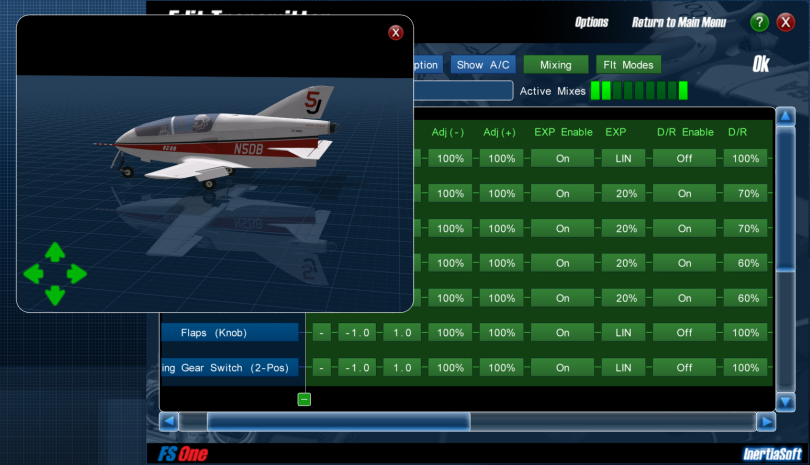Change EXP LIN value in Flaps row
Viewport: 810px width, 465px height.
pos(624,333)
